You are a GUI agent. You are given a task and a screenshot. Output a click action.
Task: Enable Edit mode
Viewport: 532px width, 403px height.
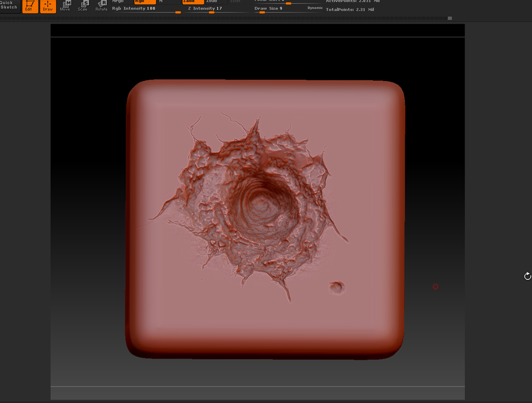click(x=30, y=7)
